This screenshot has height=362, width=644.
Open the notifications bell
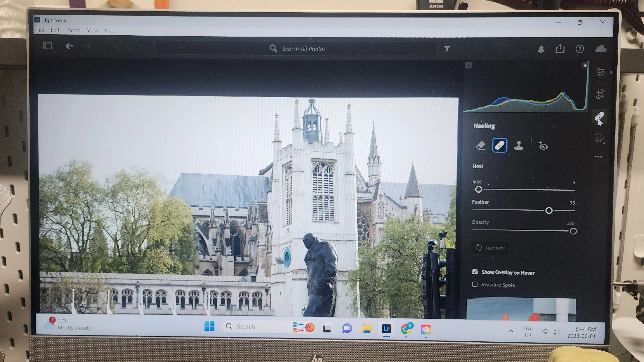(541, 49)
